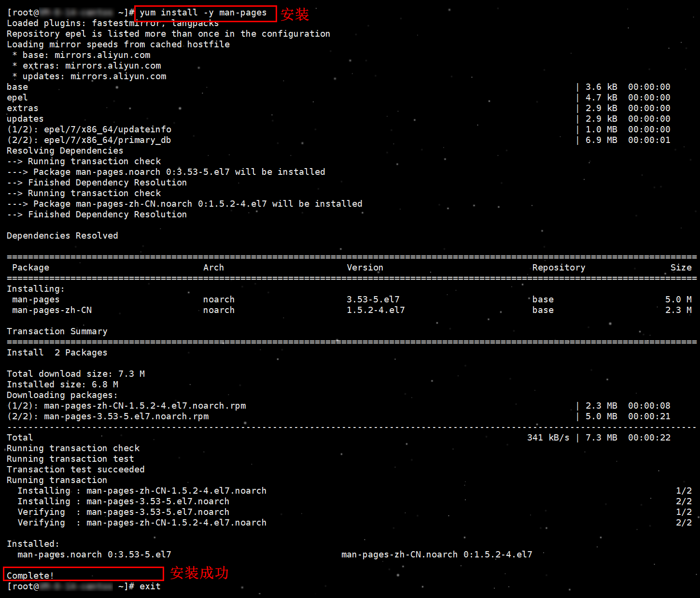Click the '(2/2): epel/7/x86_64/primary_db' line
700x598 pixels.
(89, 140)
